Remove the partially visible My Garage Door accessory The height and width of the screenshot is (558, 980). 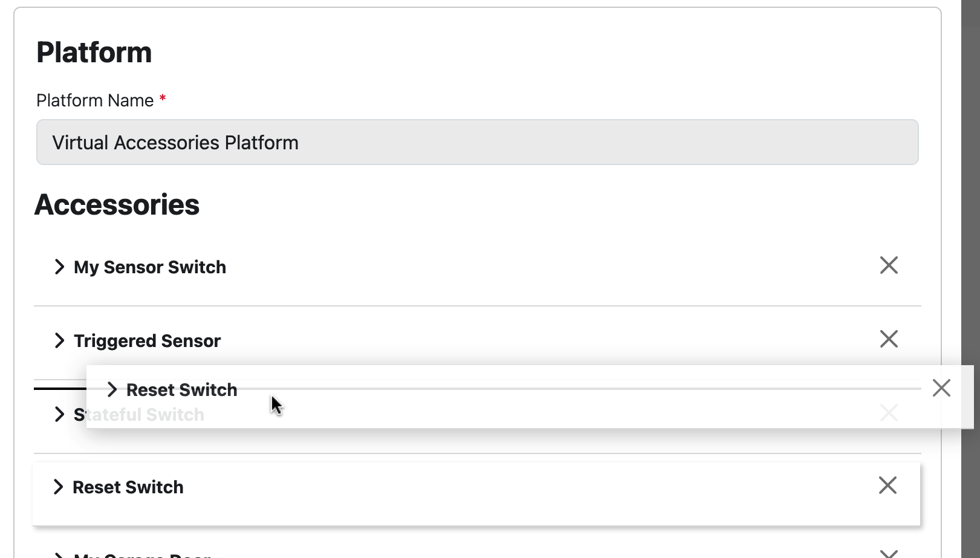889,553
